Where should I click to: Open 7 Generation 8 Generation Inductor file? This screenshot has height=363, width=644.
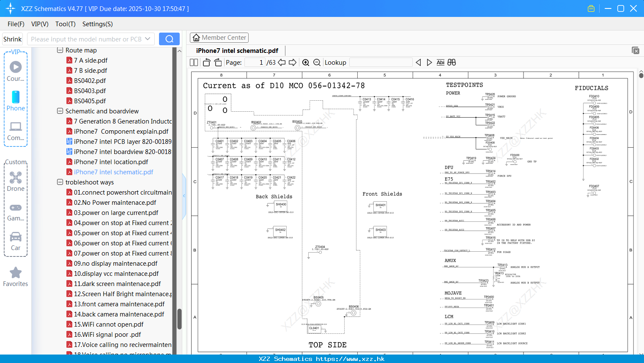point(119,121)
